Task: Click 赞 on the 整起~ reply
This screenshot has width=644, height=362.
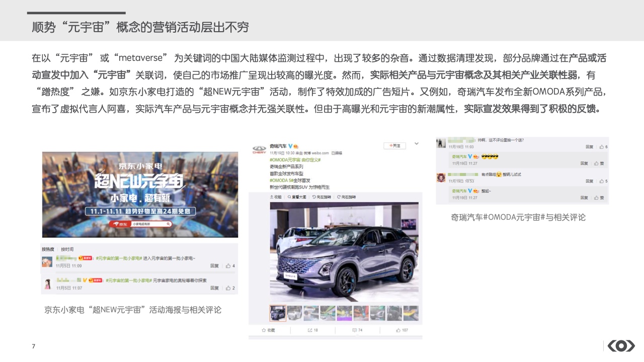Action: (599, 198)
